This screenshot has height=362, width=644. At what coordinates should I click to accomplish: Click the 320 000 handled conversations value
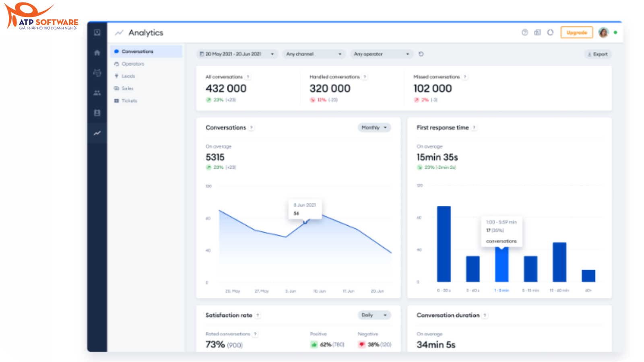330,88
